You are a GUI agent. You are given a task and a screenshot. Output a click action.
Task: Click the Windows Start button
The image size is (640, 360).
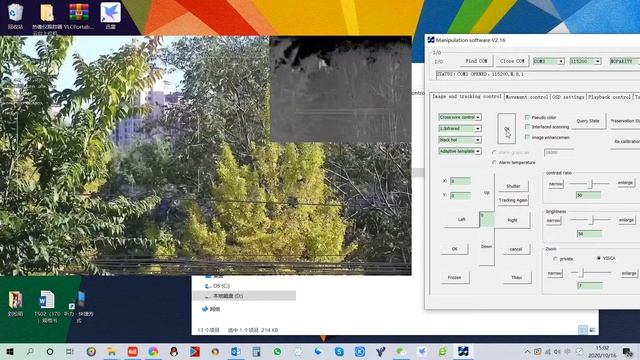(x=10, y=351)
